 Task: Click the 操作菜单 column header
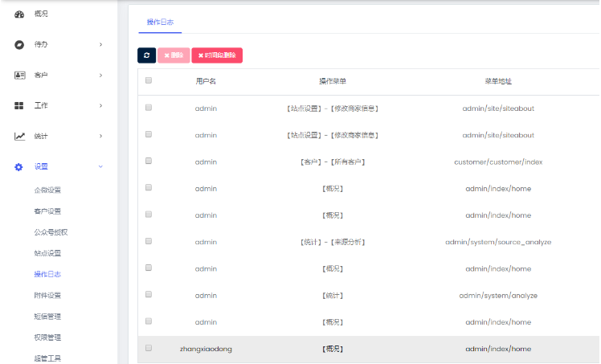pos(333,81)
